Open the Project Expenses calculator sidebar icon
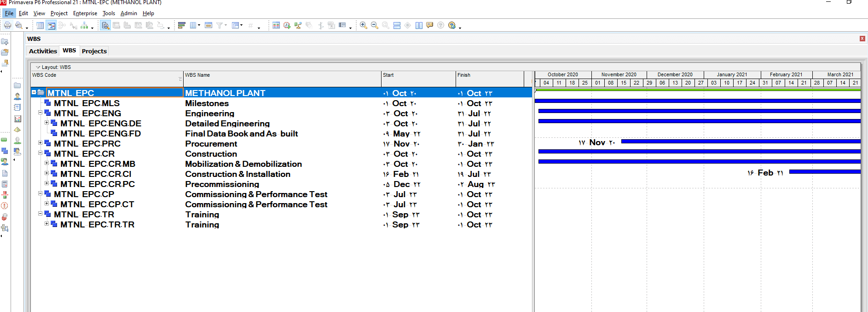Screen dimensions: 868x312 coord(5,184)
